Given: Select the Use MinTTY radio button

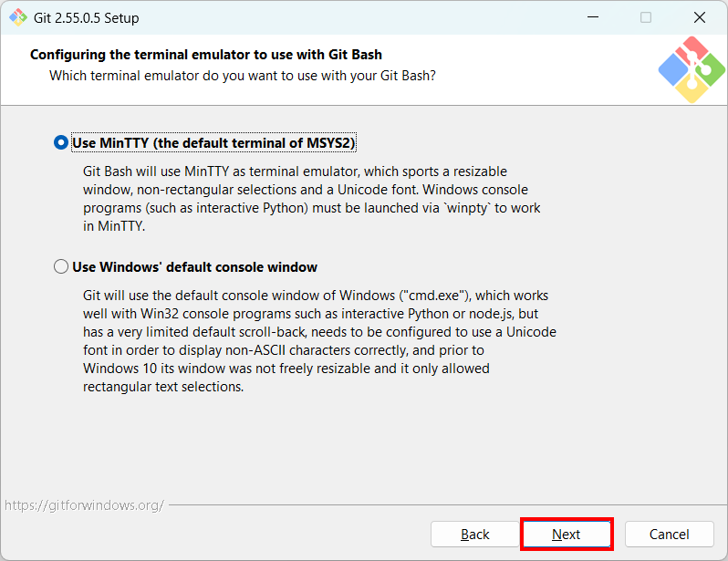Looking at the screenshot, I should [61, 142].
